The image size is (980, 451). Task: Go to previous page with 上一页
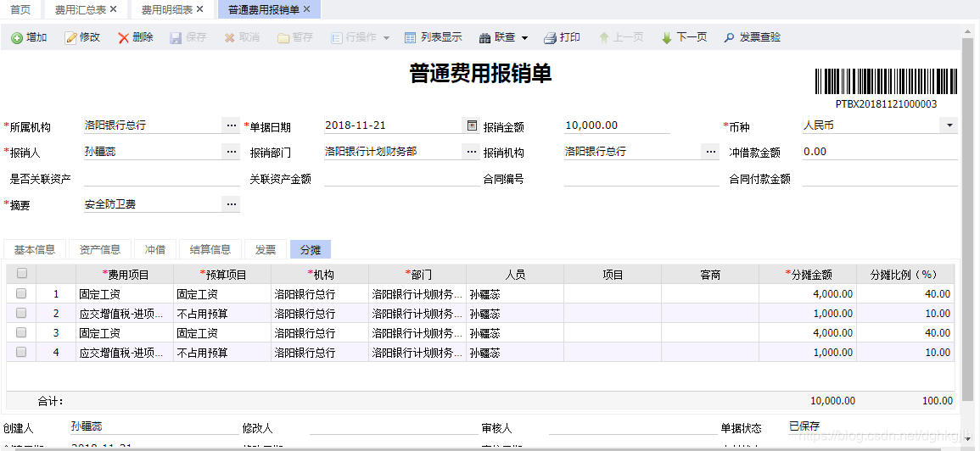point(621,37)
